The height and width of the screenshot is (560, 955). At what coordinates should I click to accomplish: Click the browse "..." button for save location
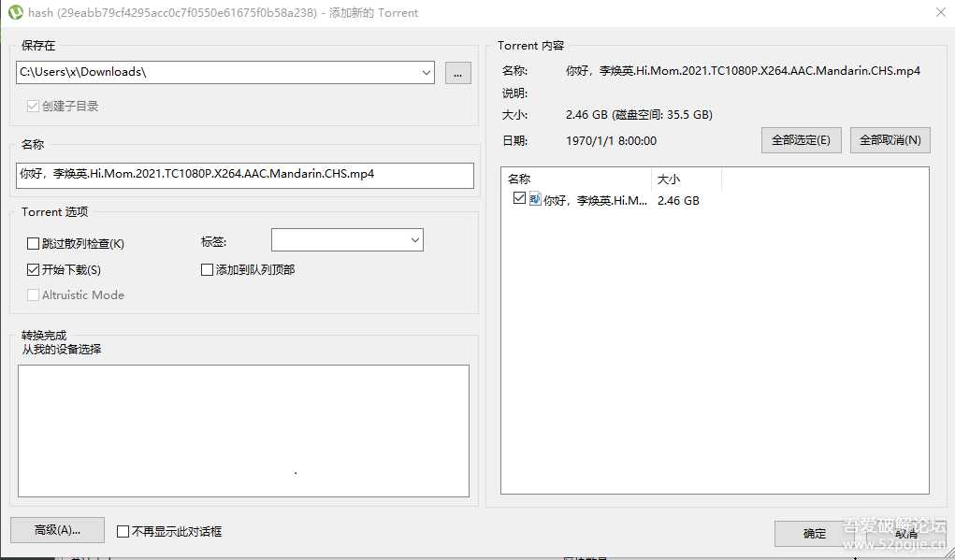[x=456, y=72]
